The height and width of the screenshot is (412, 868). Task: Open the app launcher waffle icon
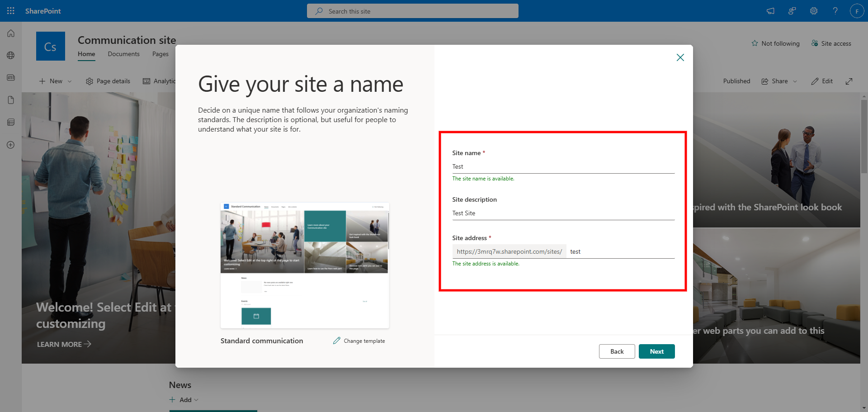[11, 11]
